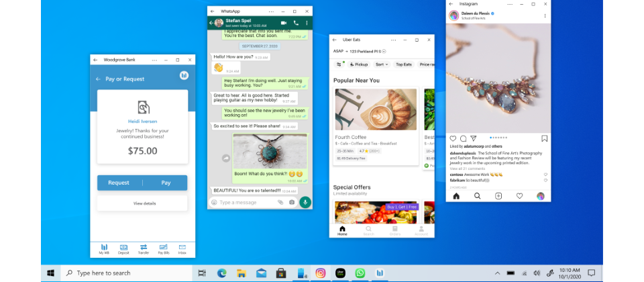Viewport: 644px width, 282px height.
Task: Open Heidi Iversen payee name link
Action: pos(142,122)
